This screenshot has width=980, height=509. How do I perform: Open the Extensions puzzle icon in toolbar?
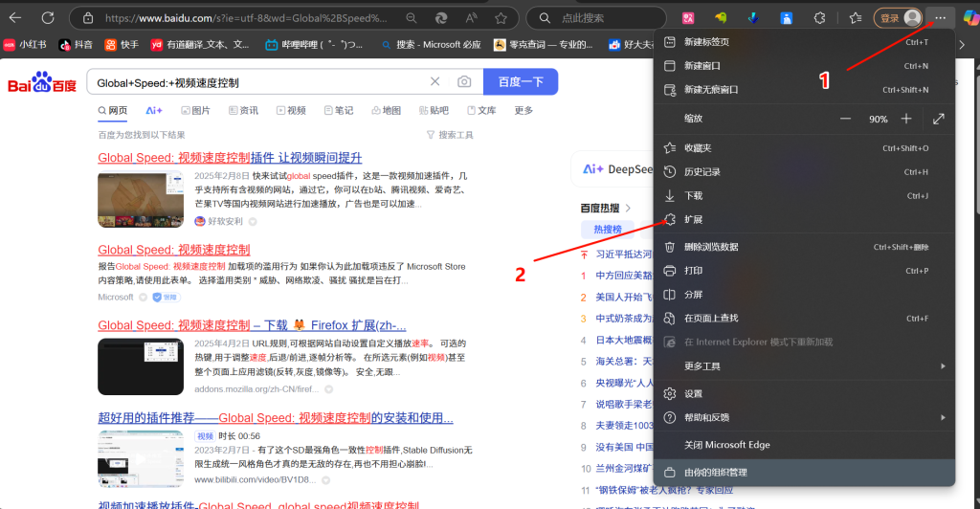coord(819,18)
